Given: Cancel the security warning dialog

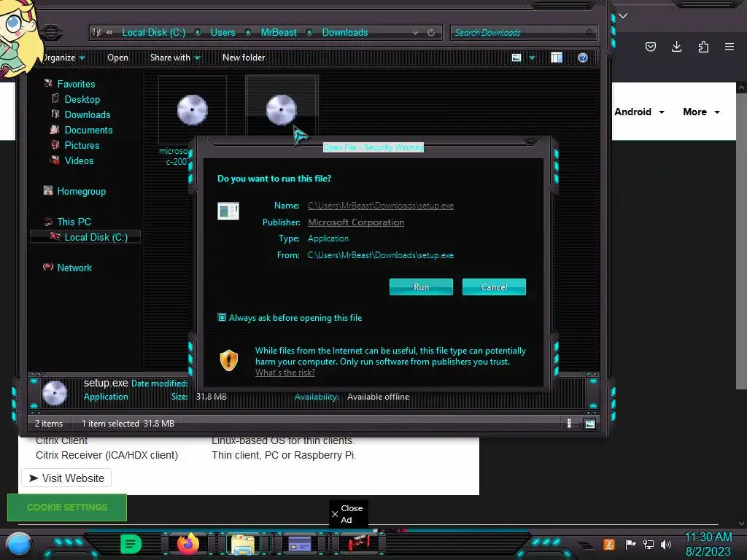Looking at the screenshot, I should 494,287.
